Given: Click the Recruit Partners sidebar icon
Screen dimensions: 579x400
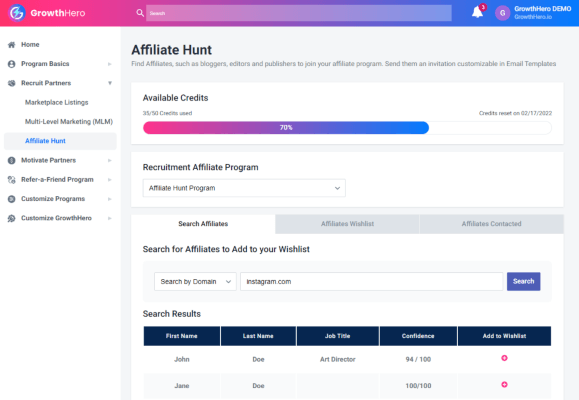Looking at the screenshot, I should (11, 83).
